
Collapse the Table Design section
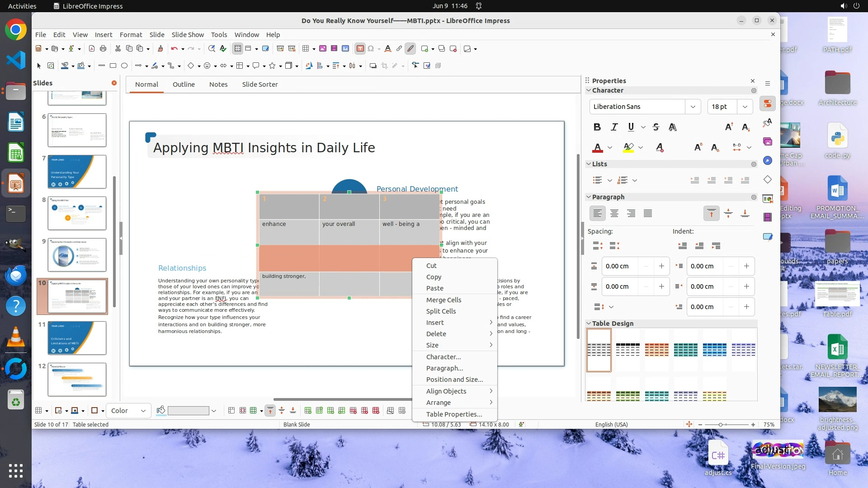pos(589,324)
